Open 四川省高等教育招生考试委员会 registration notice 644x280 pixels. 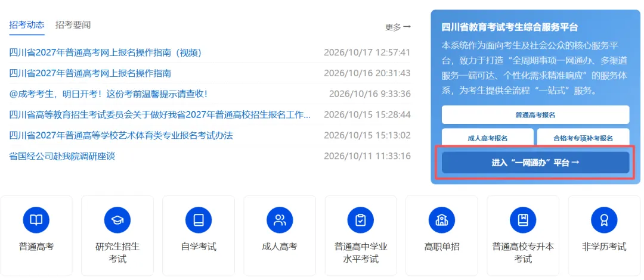click(x=160, y=114)
